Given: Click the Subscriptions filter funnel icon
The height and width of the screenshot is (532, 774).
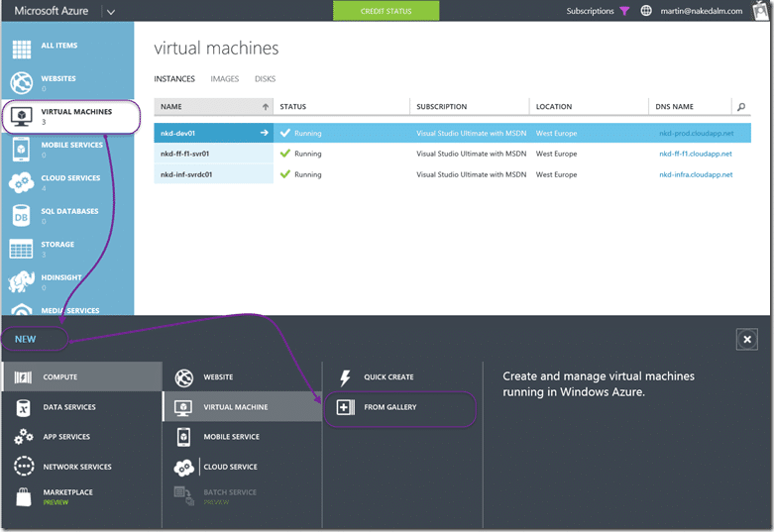Looking at the screenshot, I should coord(624,11).
